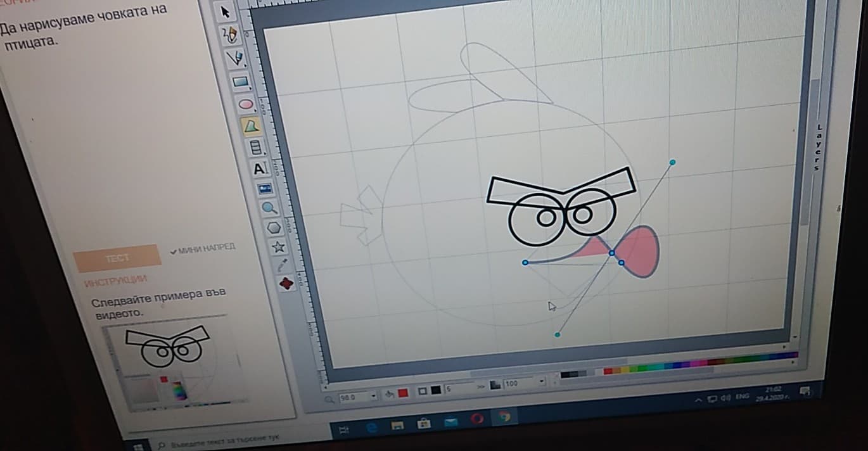The image size is (868, 451).
Task: Click the stroke width input field
Action: 458,389
